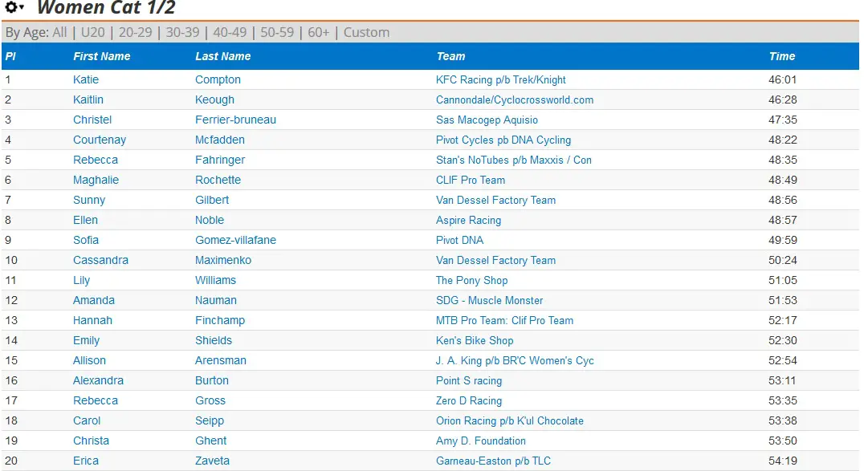Image resolution: width=868 pixels, height=471 pixels.
Task: Open Garneau-Easton p/b TLC team link
Action: click(x=493, y=461)
